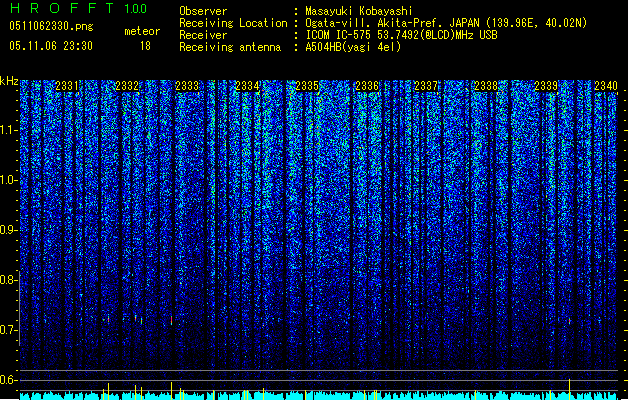629x400 pixels.
Task: Click the 2339 minute label
Action: point(546,86)
